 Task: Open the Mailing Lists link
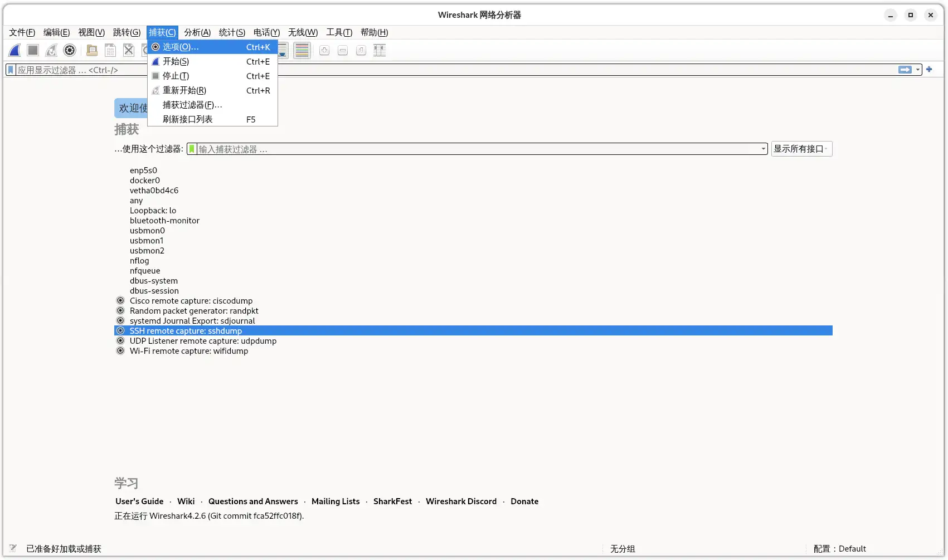tap(336, 501)
